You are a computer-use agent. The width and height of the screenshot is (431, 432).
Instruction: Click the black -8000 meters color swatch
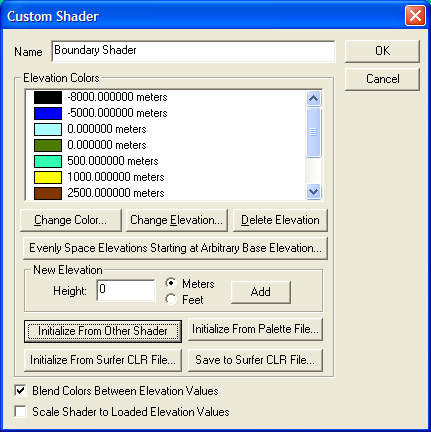(x=48, y=97)
